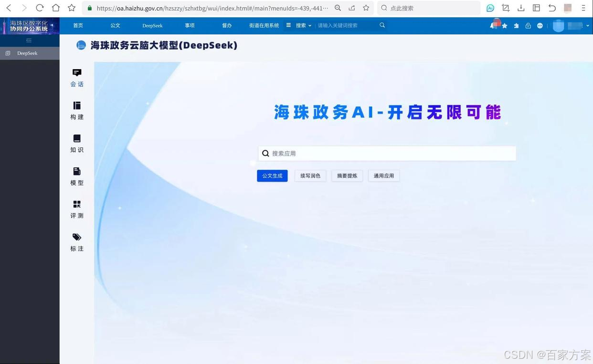Click the favorites star icon in header
This screenshot has height=364, width=593.
tap(504, 26)
